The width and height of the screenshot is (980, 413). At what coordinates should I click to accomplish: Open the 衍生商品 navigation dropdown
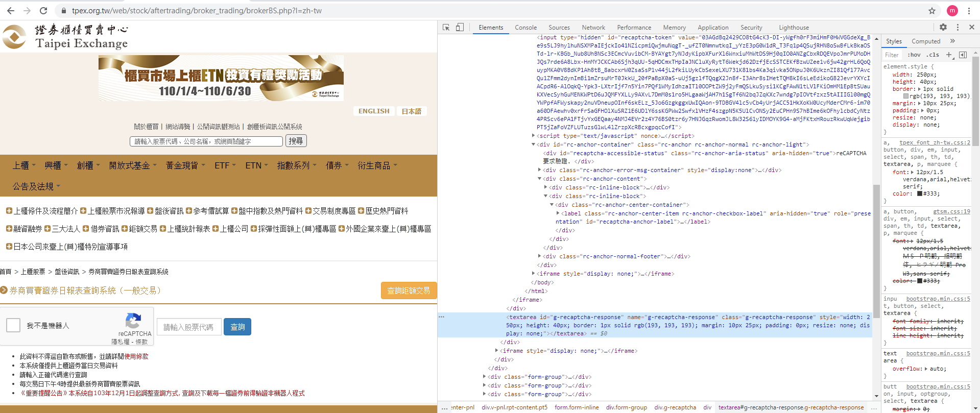coord(377,165)
